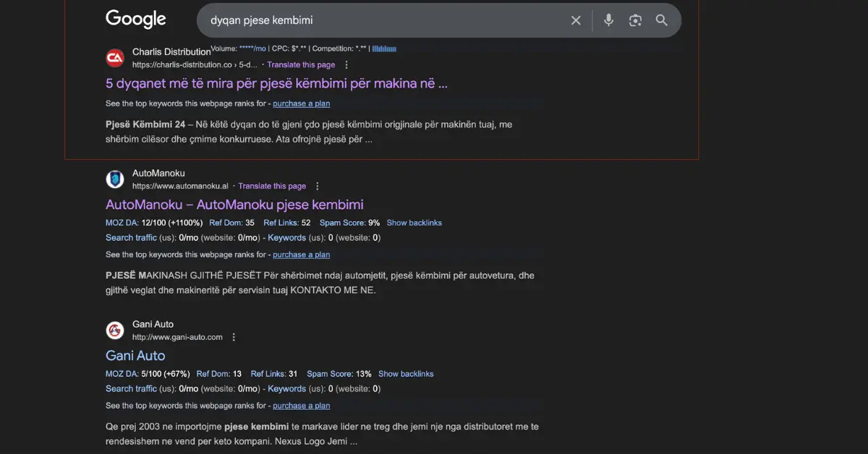
Task: Open the AutoManoku pjese kembimi result title
Action: 234,205
